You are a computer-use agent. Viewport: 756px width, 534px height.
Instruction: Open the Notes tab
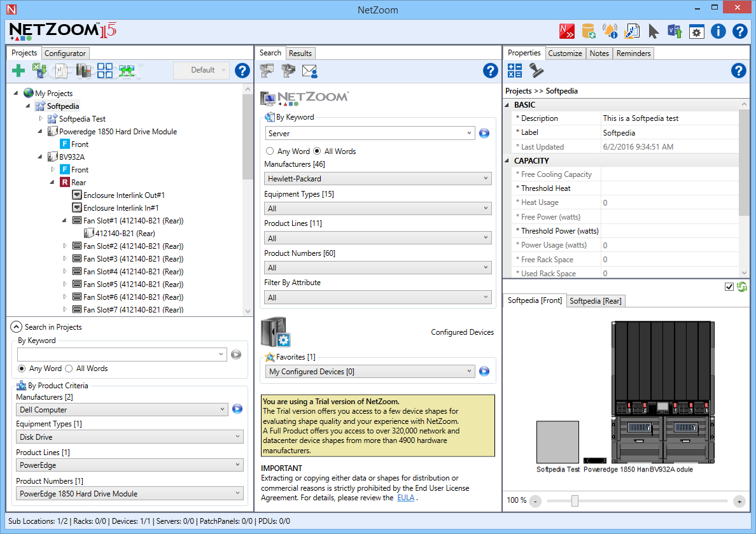coord(599,53)
